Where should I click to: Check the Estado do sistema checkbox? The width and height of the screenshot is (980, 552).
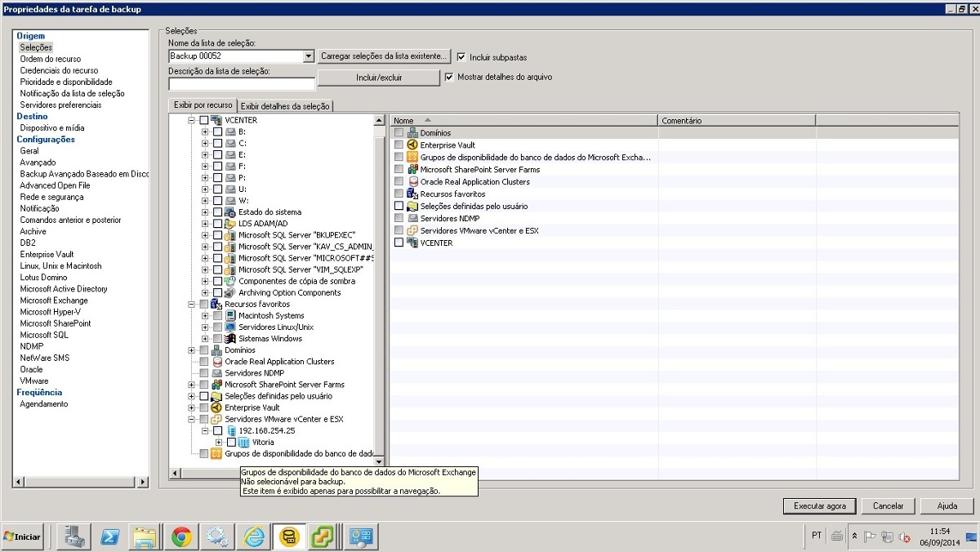point(217,212)
